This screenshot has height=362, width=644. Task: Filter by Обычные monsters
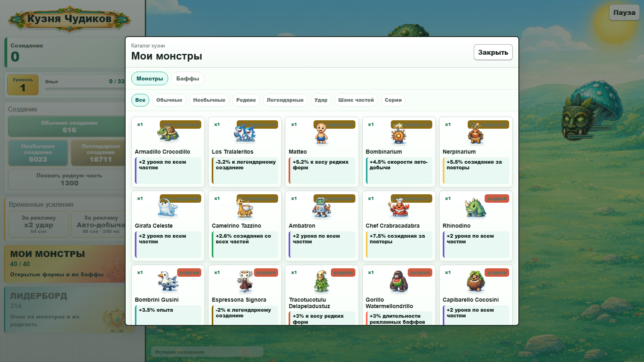tap(169, 100)
